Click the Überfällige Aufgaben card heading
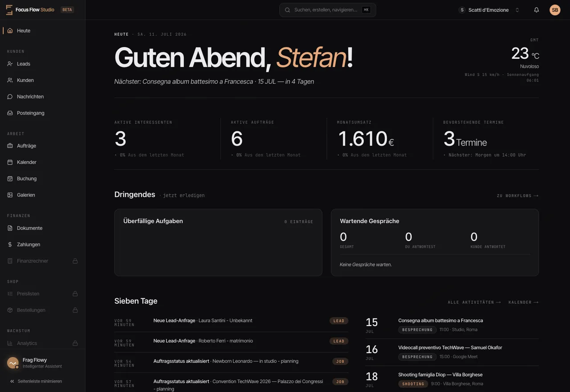This screenshot has height=392, width=570. [x=153, y=221]
